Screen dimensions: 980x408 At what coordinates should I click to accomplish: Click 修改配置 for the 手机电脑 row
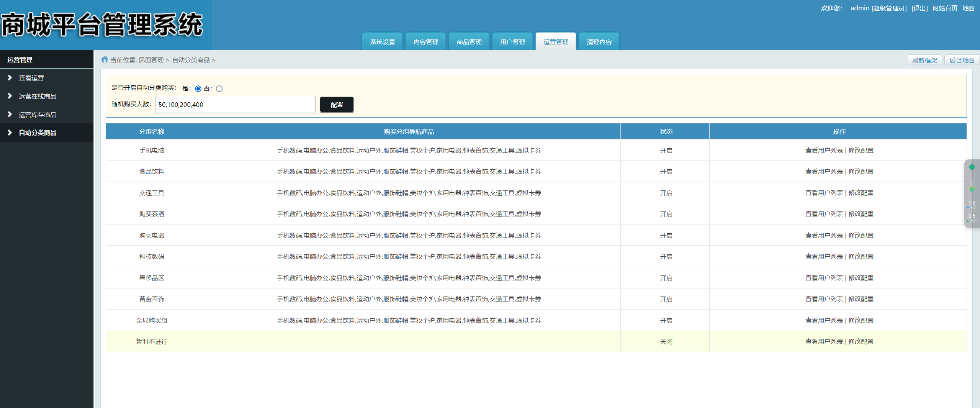pyautogui.click(x=861, y=151)
